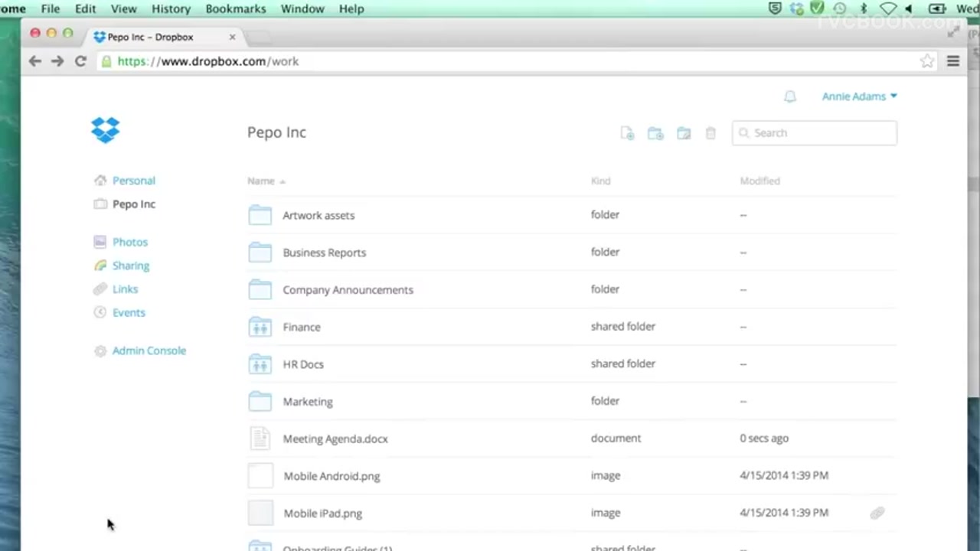The height and width of the screenshot is (551, 980).
Task: Click the upload file toolbar icon
Action: [x=627, y=133]
